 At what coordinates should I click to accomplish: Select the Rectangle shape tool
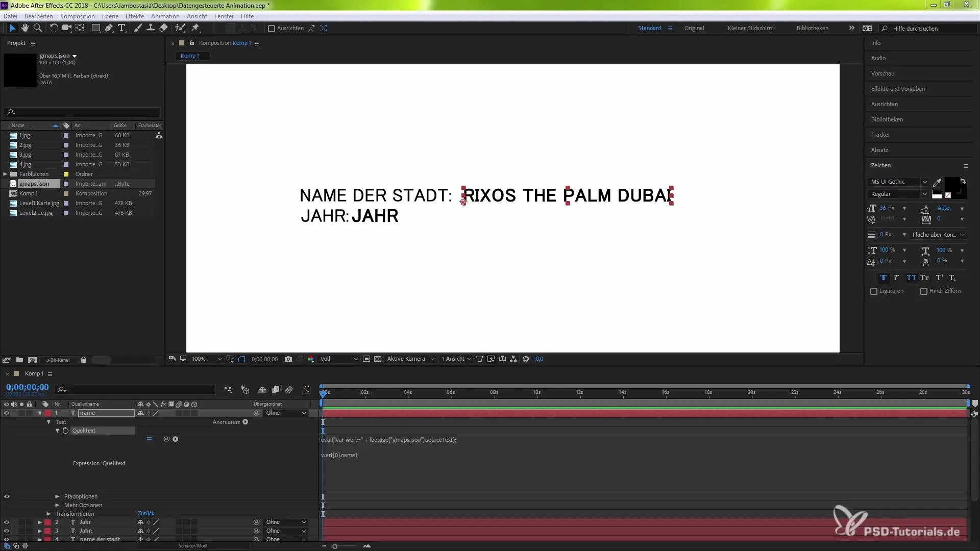(95, 28)
